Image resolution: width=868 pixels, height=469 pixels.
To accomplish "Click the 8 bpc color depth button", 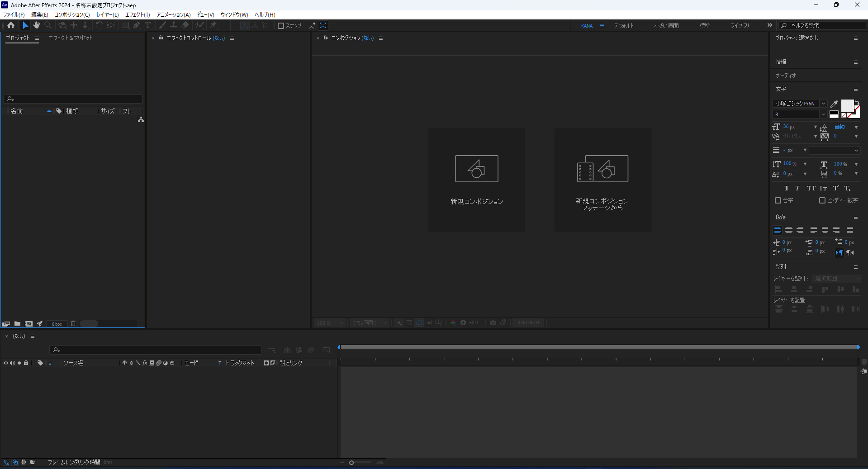I will tap(57, 324).
